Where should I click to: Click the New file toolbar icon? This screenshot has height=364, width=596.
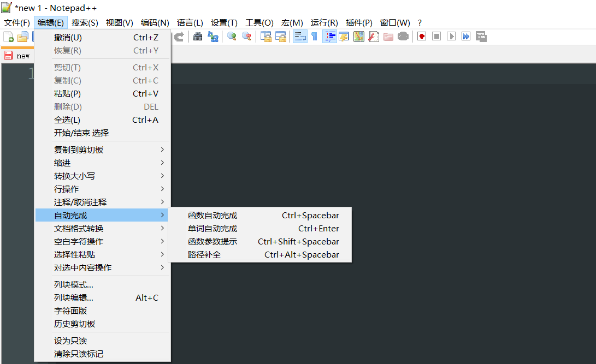(x=8, y=37)
